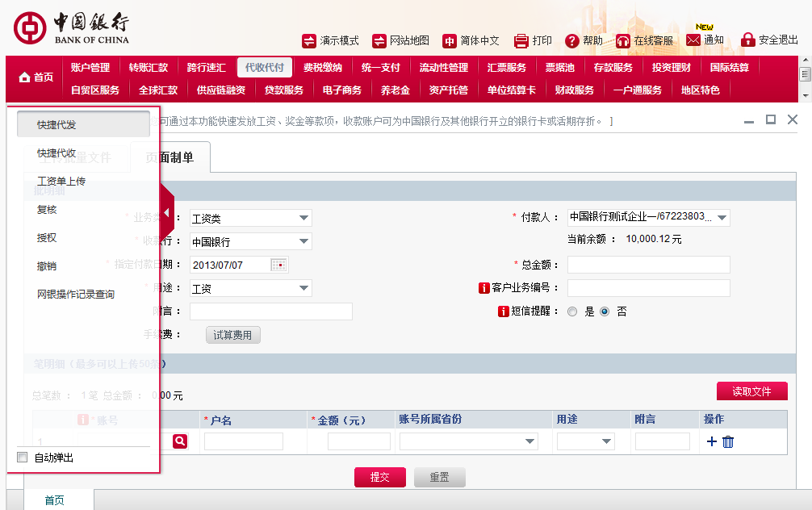Delete the detail row with the trash icon
Screen dimensions: 812x510
[x=727, y=441]
